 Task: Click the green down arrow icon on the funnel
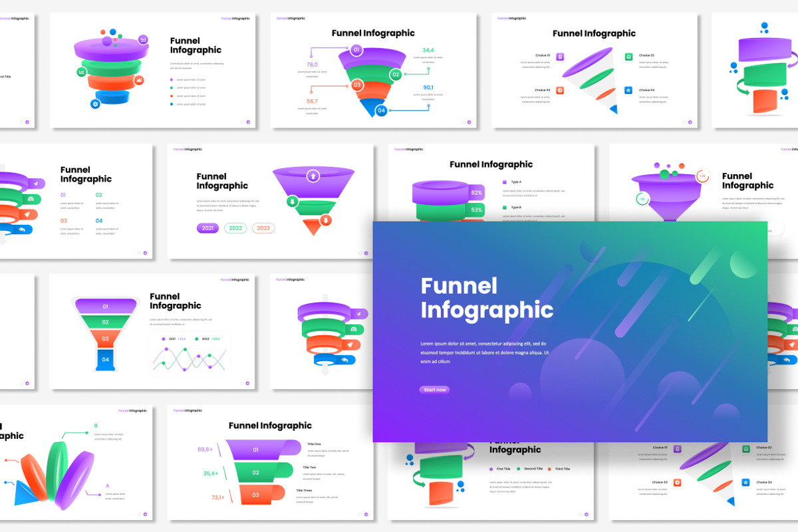[291, 201]
